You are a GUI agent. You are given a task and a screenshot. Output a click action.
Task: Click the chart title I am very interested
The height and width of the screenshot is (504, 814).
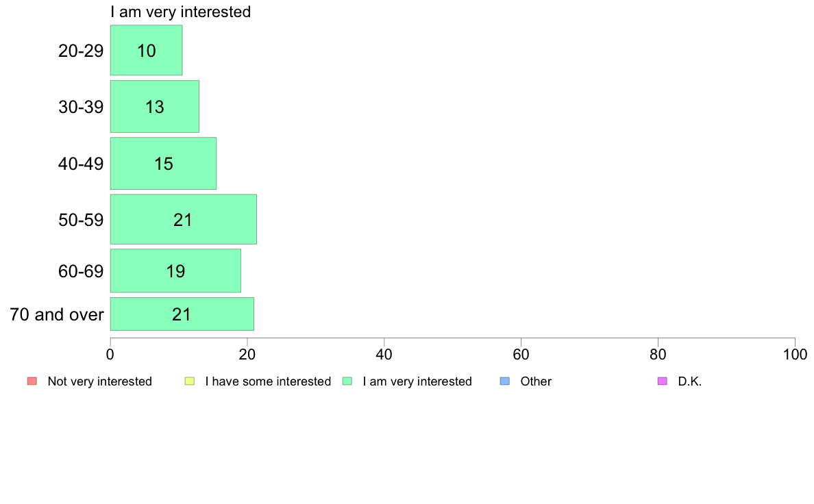click(x=181, y=12)
